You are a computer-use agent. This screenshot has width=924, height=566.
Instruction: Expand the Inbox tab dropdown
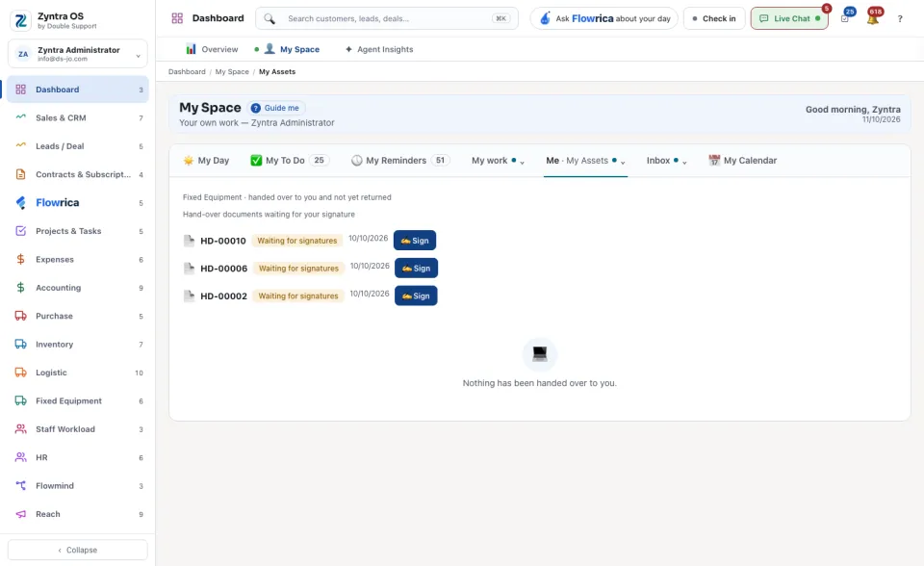[x=666, y=161]
